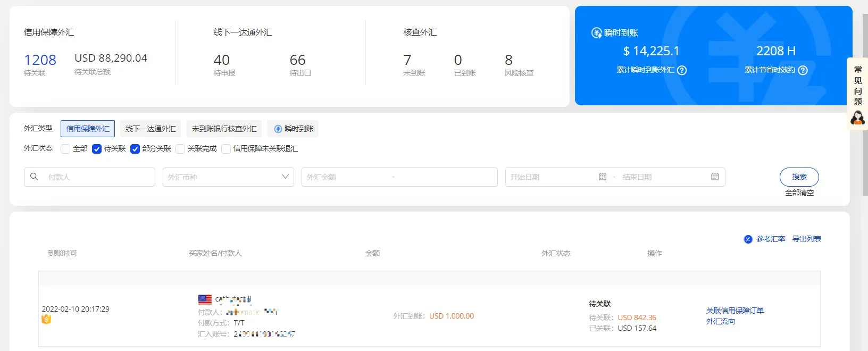Click the 外汇状态 column header
868x351 pixels.
coord(556,253)
